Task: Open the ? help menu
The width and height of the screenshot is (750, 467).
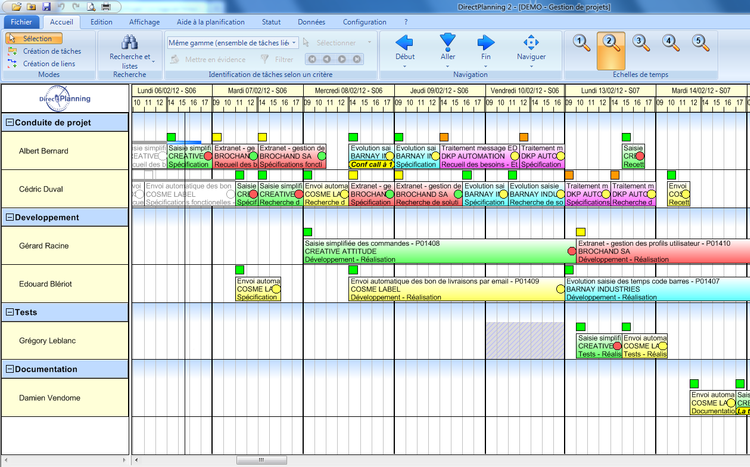Action: [x=406, y=22]
